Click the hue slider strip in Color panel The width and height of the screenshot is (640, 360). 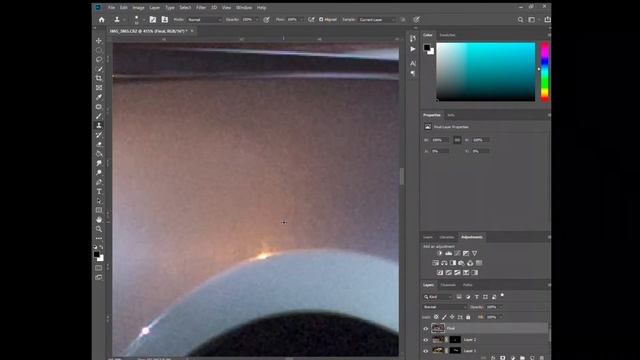pyautogui.click(x=544, y=71)
